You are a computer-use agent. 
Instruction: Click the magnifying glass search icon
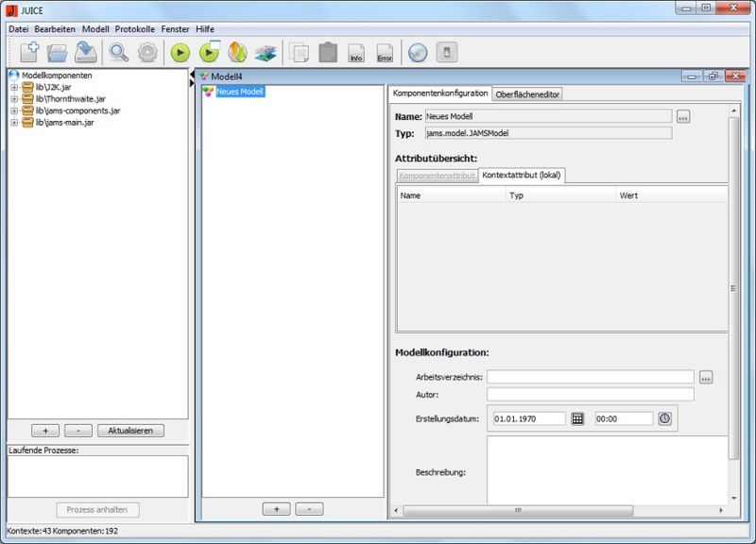118,53
